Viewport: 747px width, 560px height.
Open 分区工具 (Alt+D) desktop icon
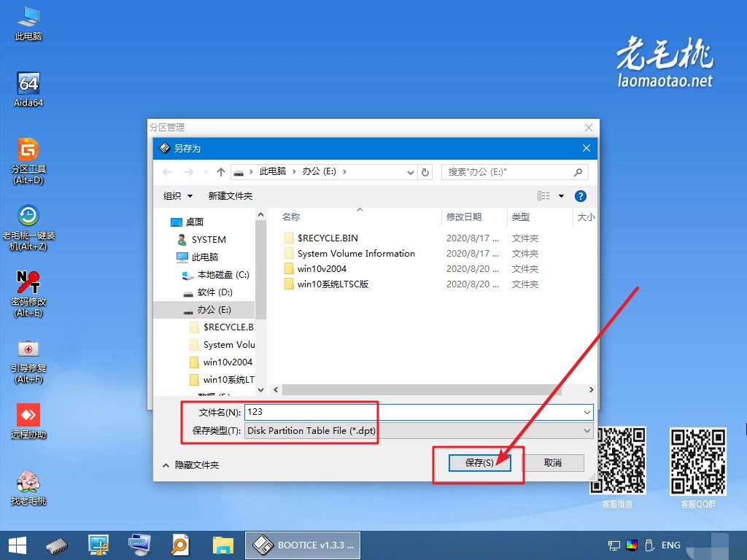pyautogui.click(x=28, y=161)
